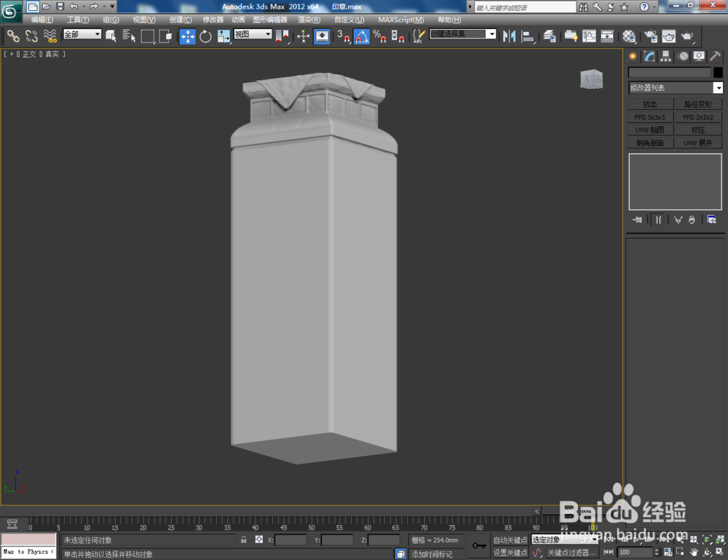The width and height of the screenshot is (728, 560).
Task: Toggle selection lock padlock icon
Action: [243, 540]
